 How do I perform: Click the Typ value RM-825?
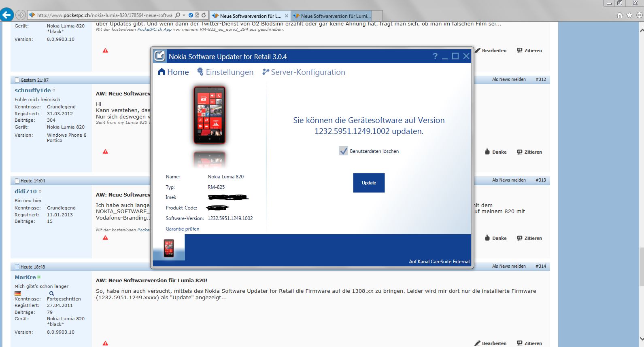(216, 187)
